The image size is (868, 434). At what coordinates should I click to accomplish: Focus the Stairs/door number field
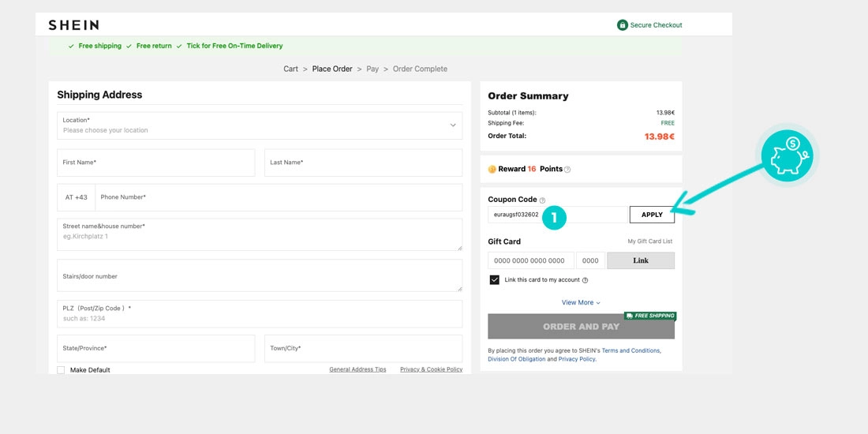click(x=260, y=275)
